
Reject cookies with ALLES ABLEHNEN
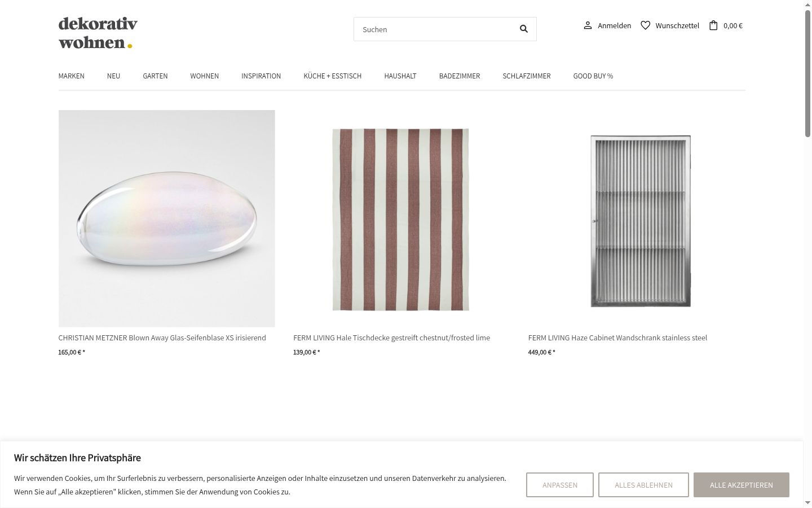[643, 485]
